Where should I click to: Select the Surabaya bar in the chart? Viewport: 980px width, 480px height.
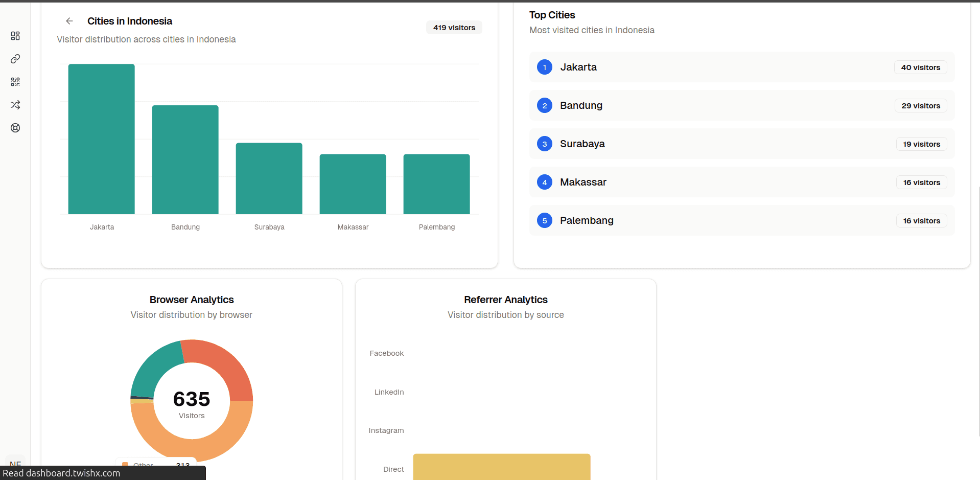269,178
